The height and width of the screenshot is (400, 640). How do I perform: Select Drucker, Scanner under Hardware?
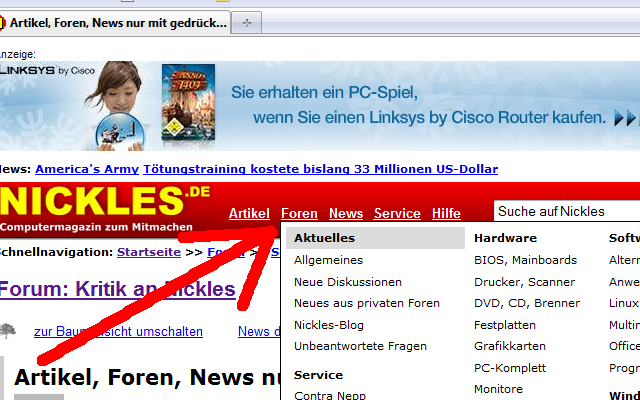point(524,282)
